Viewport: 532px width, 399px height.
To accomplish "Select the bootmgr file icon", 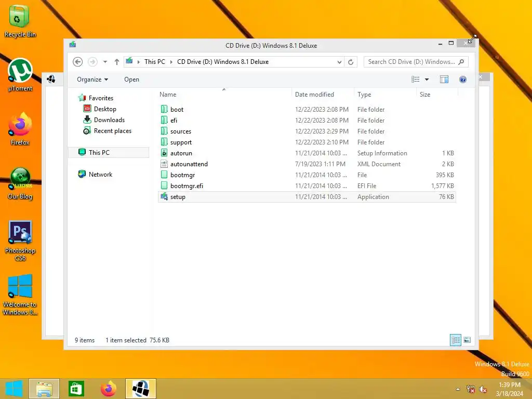I will tap(164, 175).
